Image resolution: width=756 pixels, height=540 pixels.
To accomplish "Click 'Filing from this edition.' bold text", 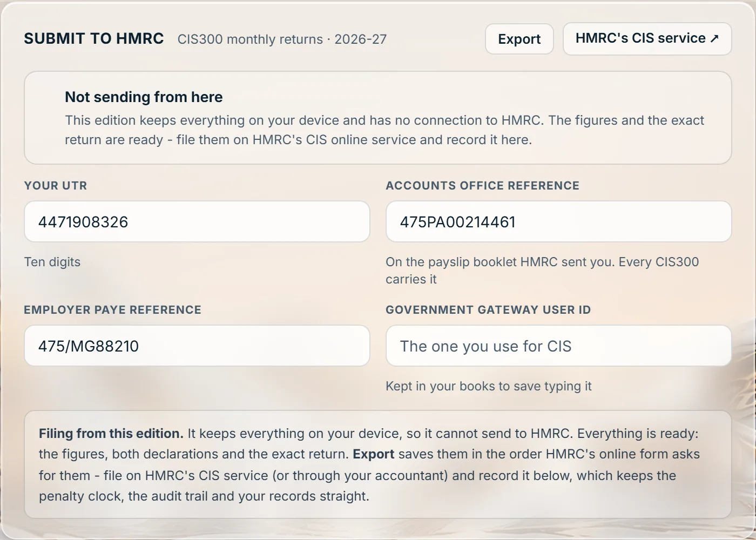I will click(x=111, y=434).
